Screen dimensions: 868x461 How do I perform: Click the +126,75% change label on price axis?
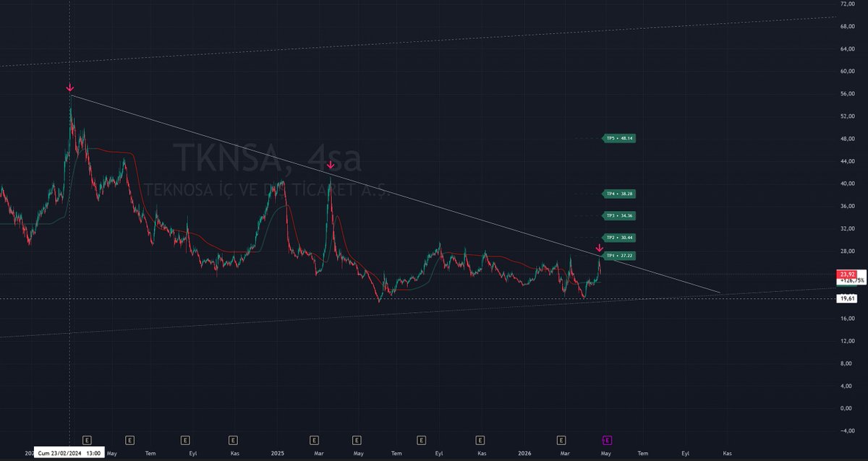pyautogui.click(x=851, y=280)
